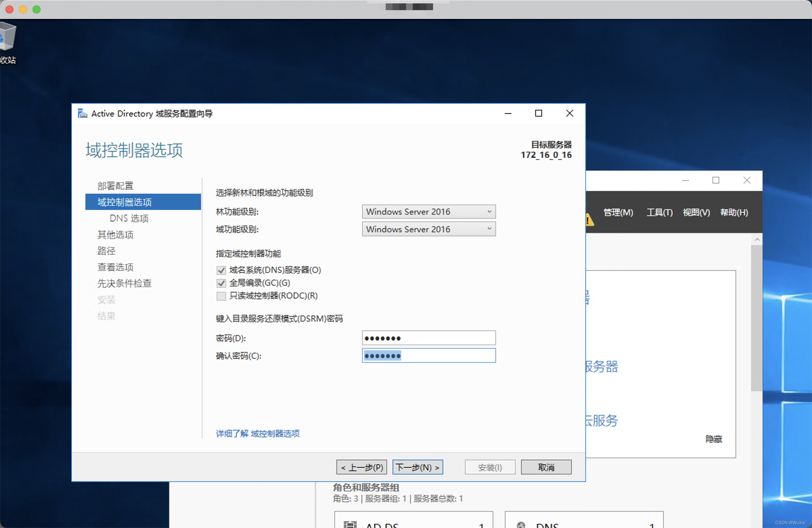Screen dimensions: 812x528
Task: Click the Server Manager vertical scrollbar thumb
Action: point(757,318)
